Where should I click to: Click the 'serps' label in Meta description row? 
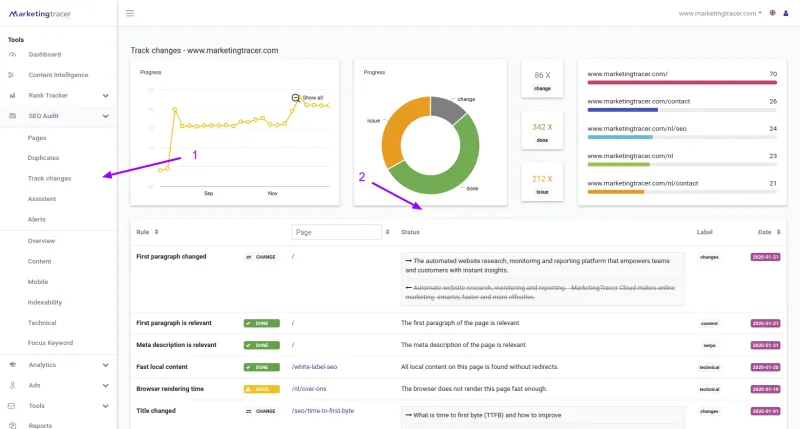(x=709, y=345)
